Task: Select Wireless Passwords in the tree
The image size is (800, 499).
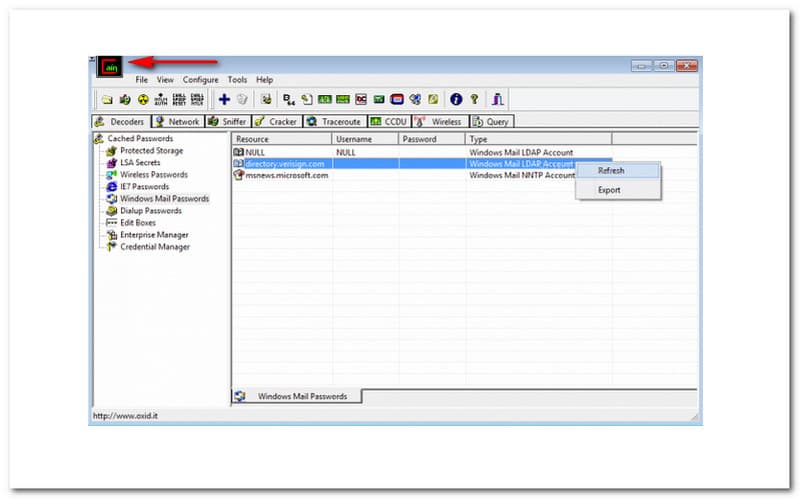Action: click(154, 175)
